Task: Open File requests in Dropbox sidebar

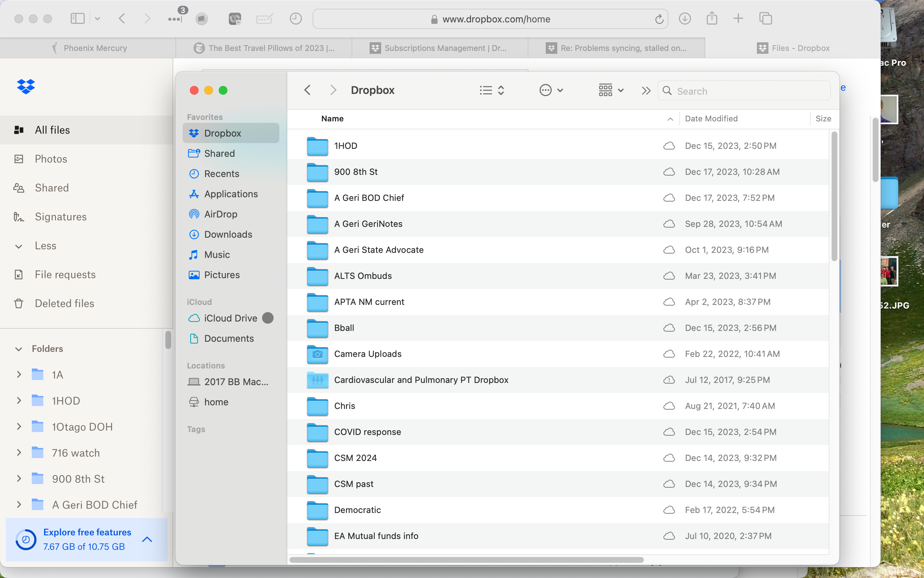Action: click(86, 275)
